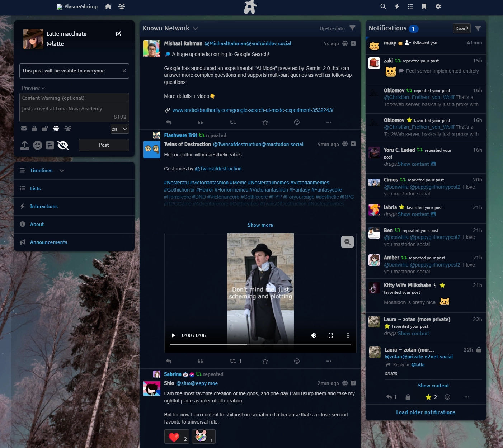Favorite the Twins of Destruction post

265,361
